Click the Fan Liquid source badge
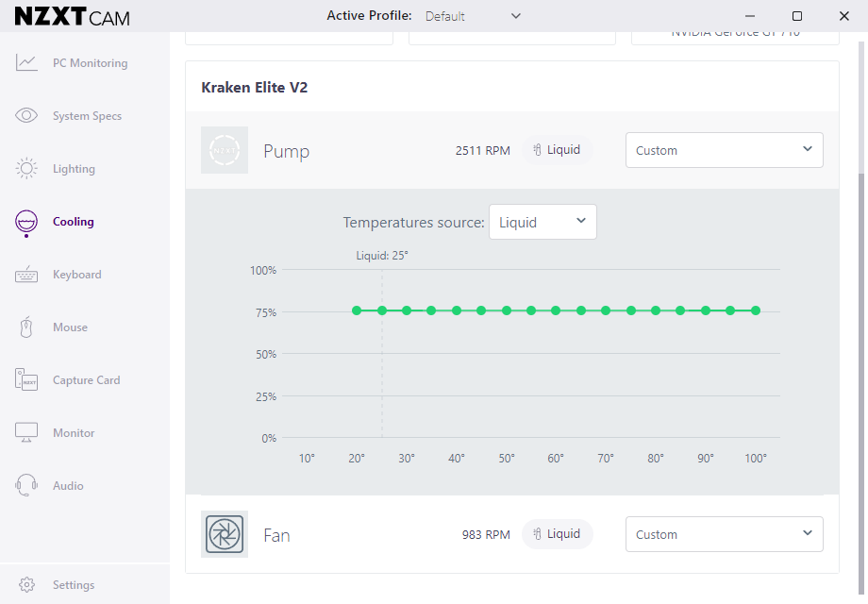 pyautogui.click(x=557, y=534)
